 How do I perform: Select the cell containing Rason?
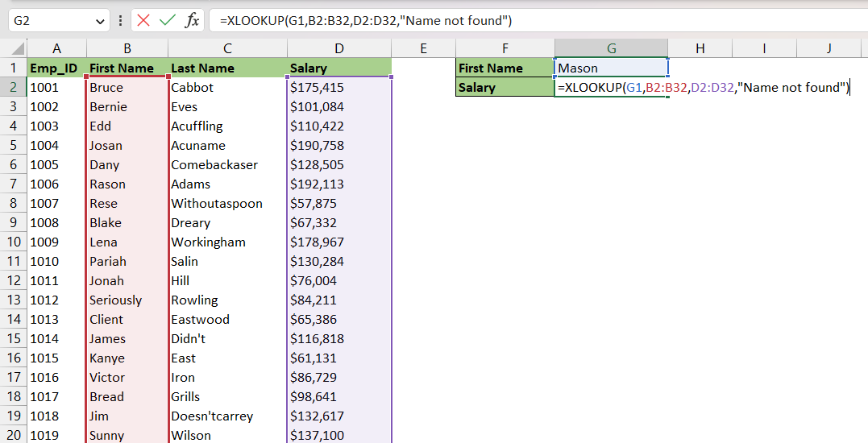click(127, 184)
